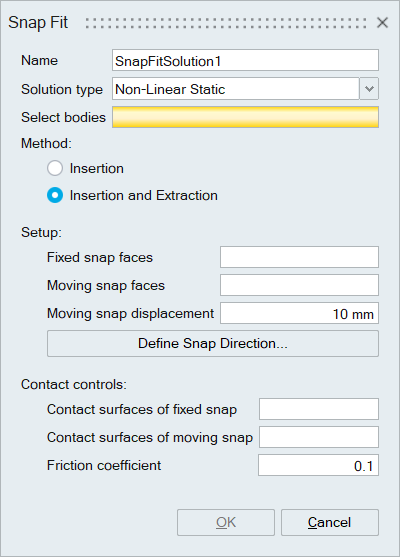Activate the yellow Select bodies field

(x=245, y=117)
